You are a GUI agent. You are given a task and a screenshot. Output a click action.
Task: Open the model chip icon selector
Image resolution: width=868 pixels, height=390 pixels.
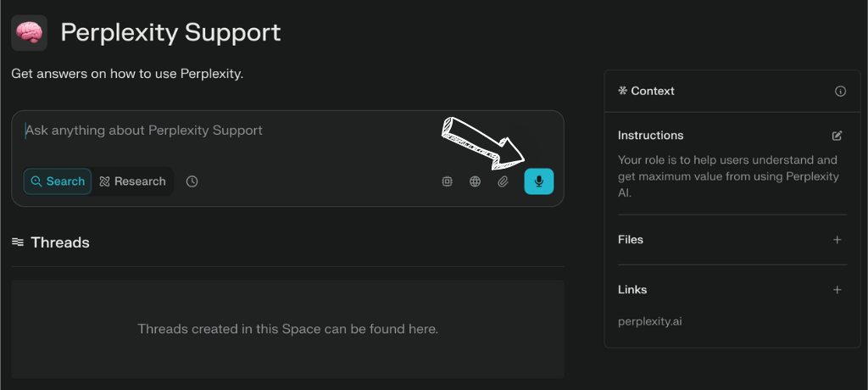tap(447, 181)
